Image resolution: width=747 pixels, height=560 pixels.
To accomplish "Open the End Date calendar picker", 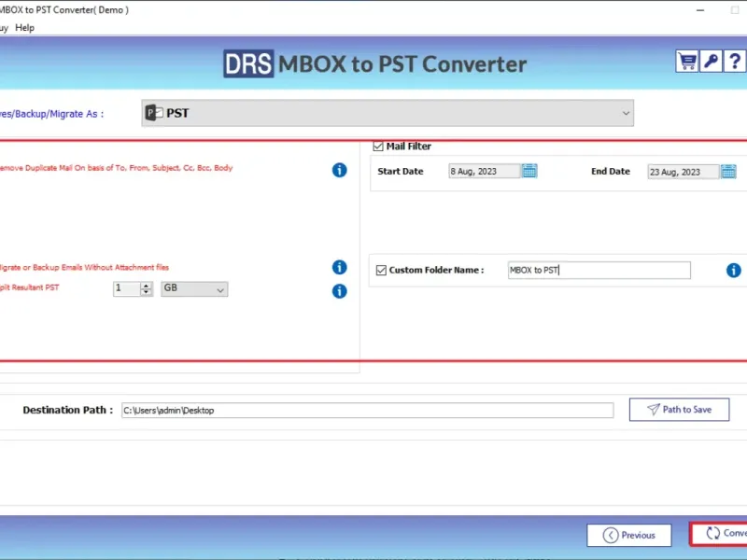I will tap(728, 172).
